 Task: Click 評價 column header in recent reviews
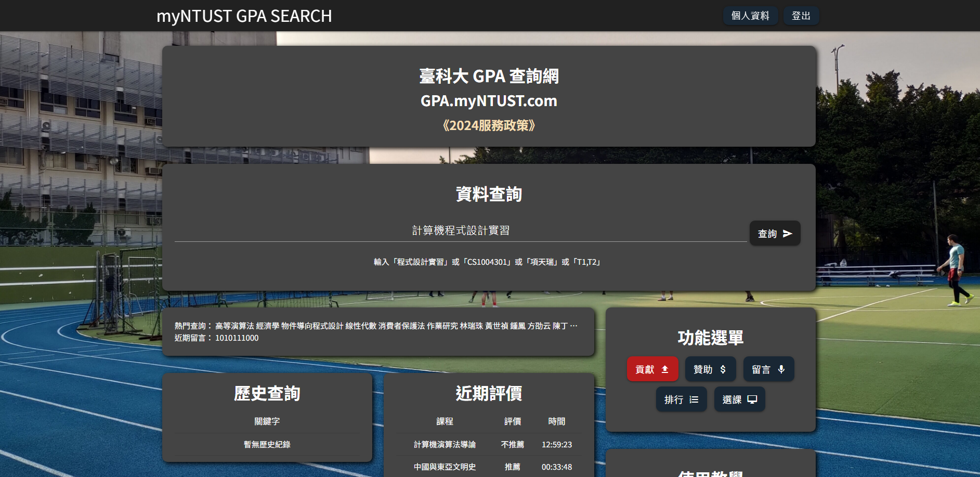[513, 421]
